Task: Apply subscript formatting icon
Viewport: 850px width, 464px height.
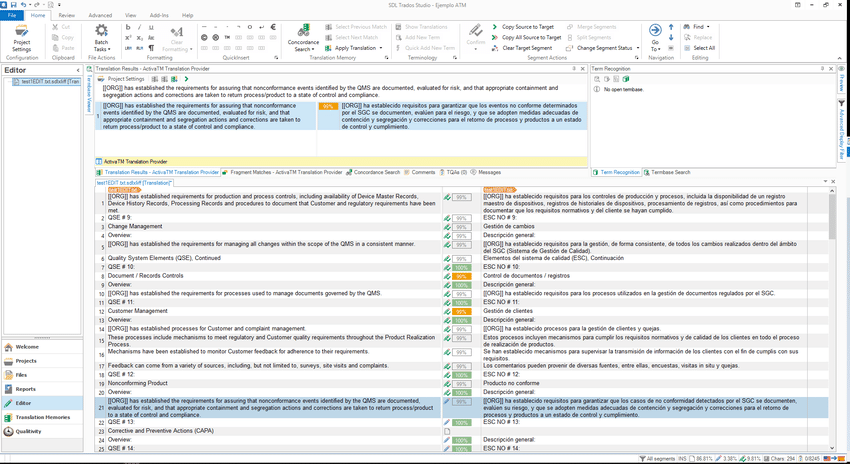Action: pyautogui.click(x=139, y=37)
